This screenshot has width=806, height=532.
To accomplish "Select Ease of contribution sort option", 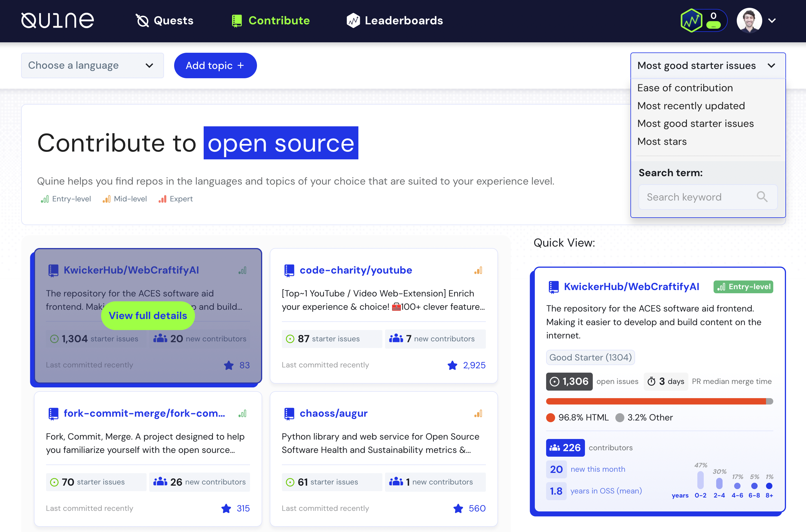I will click(x=685, y=88).
